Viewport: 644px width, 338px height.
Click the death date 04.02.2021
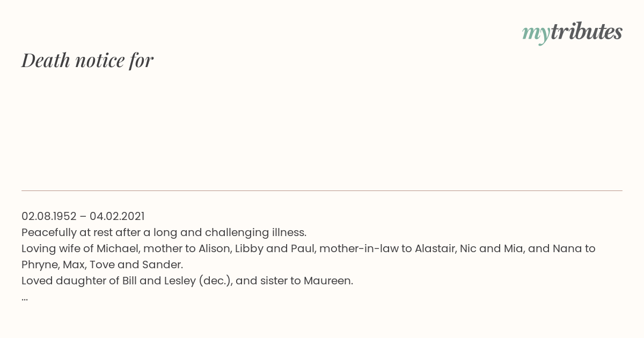(117, 216)
